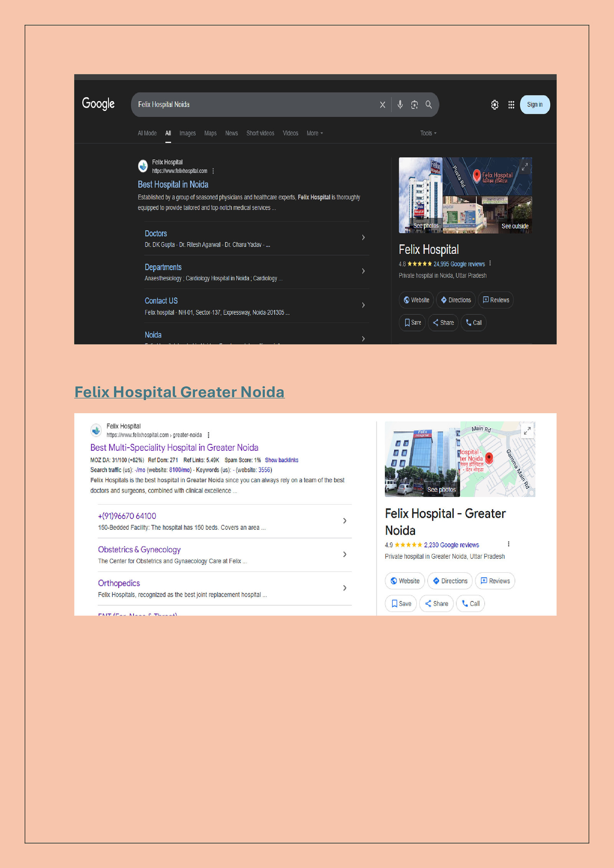
Task: Open the More search filters dropdown
Action: point(314,133)
